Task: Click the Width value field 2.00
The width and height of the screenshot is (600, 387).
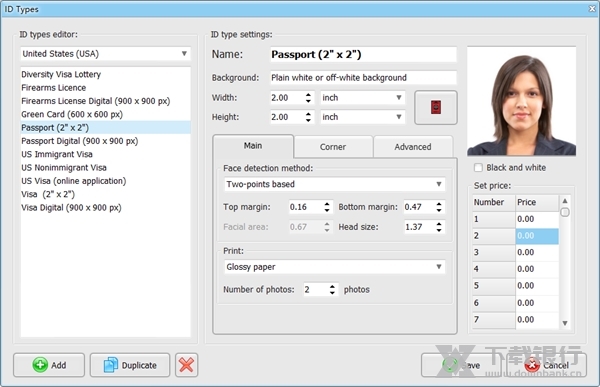Action: 287,98
